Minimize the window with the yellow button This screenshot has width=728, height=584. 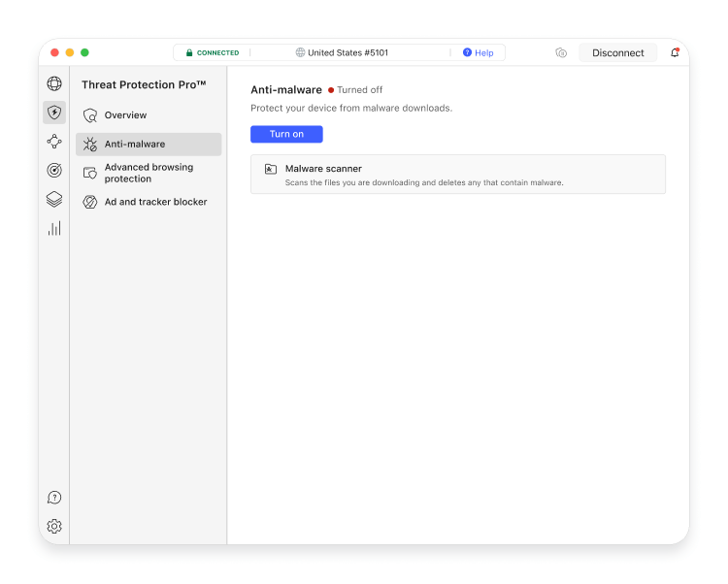(70, 52)
